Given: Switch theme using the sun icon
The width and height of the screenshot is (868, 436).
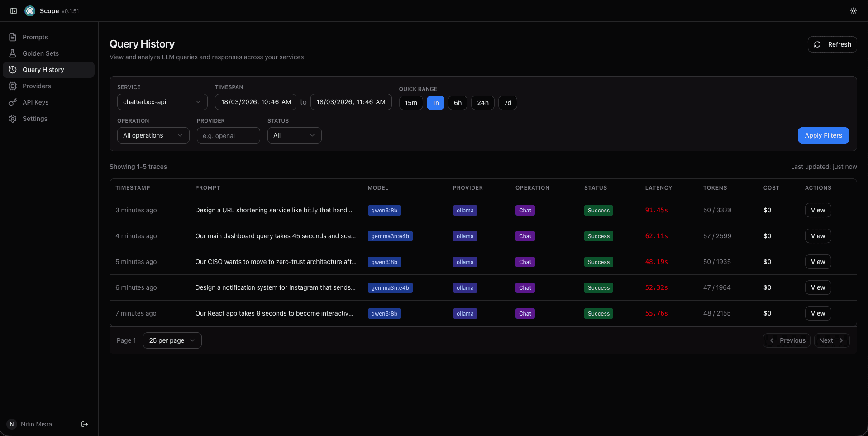Looking at the screenshot, I should click(x=853, y=11).
